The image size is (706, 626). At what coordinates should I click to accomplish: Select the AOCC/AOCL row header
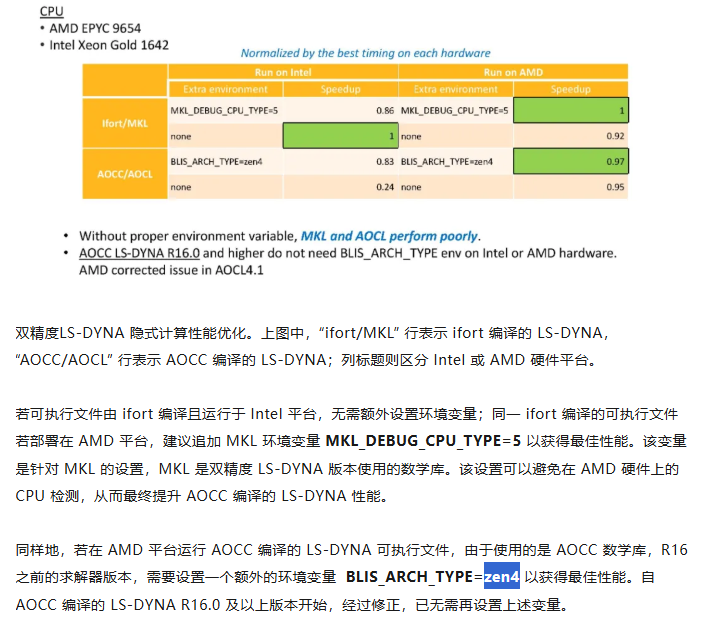click(x=125, y=174)
